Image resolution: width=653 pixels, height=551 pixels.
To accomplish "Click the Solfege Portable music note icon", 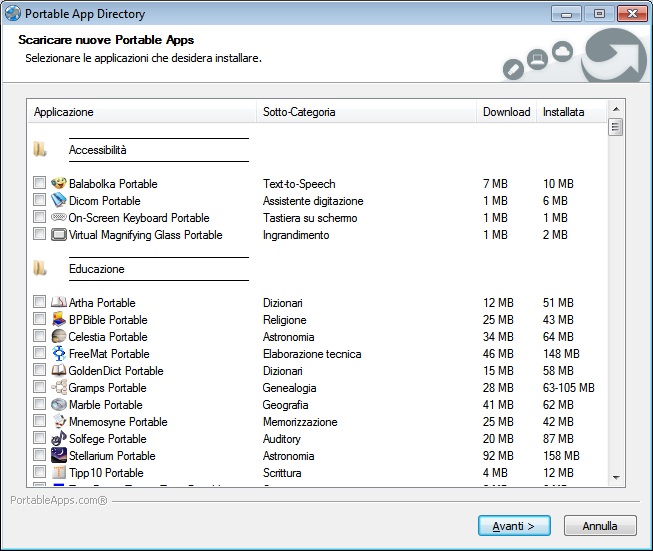I will (59, 439).
